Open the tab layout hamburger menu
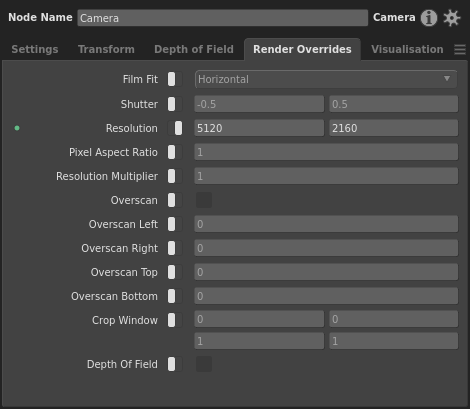Image resolution: width=470 pixels, height=409 pixels. [x=460, y=50]
